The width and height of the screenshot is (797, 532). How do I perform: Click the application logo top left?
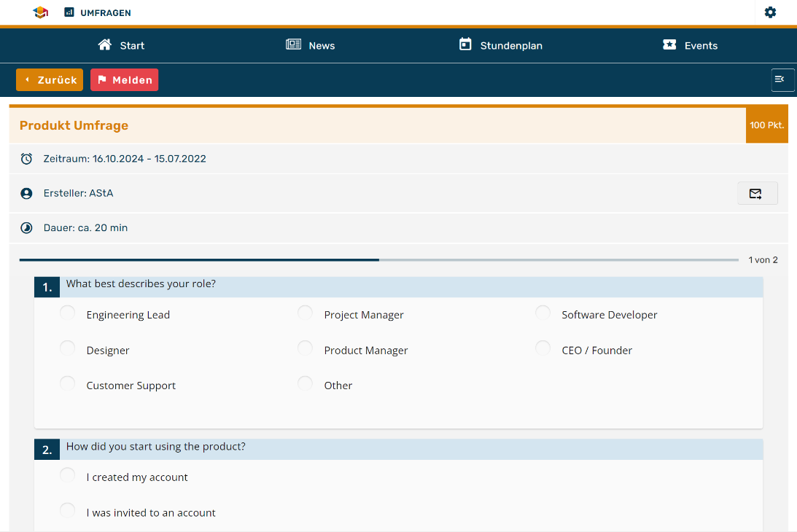point(40,12)
